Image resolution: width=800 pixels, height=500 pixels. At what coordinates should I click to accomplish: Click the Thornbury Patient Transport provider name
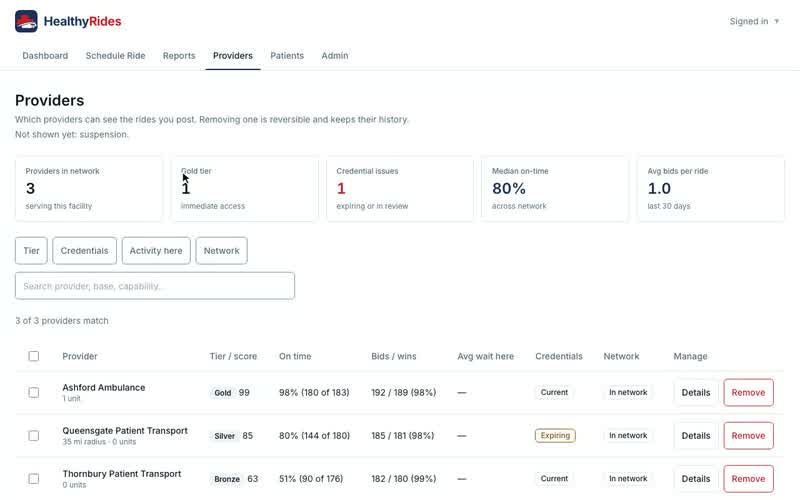click(x=122, y=473)
